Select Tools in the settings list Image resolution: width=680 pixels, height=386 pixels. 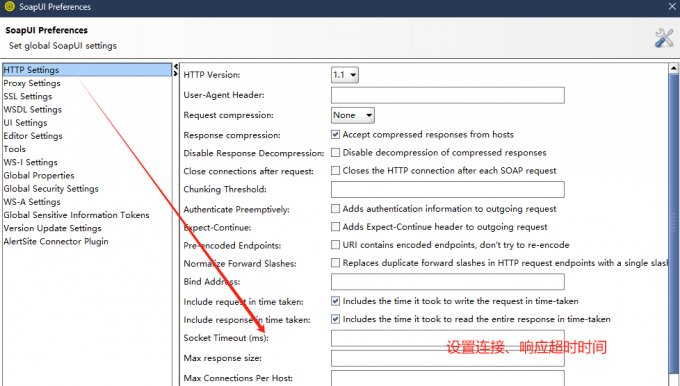[14, 149]
